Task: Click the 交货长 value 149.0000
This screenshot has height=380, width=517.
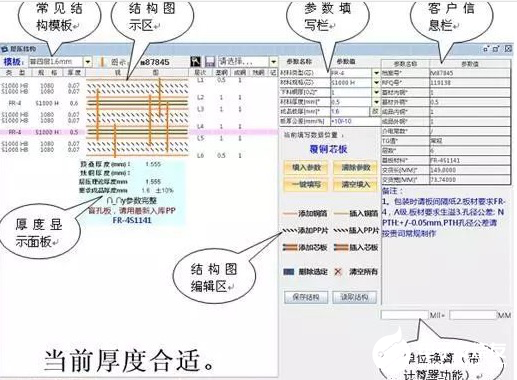Action: point(443,170)
